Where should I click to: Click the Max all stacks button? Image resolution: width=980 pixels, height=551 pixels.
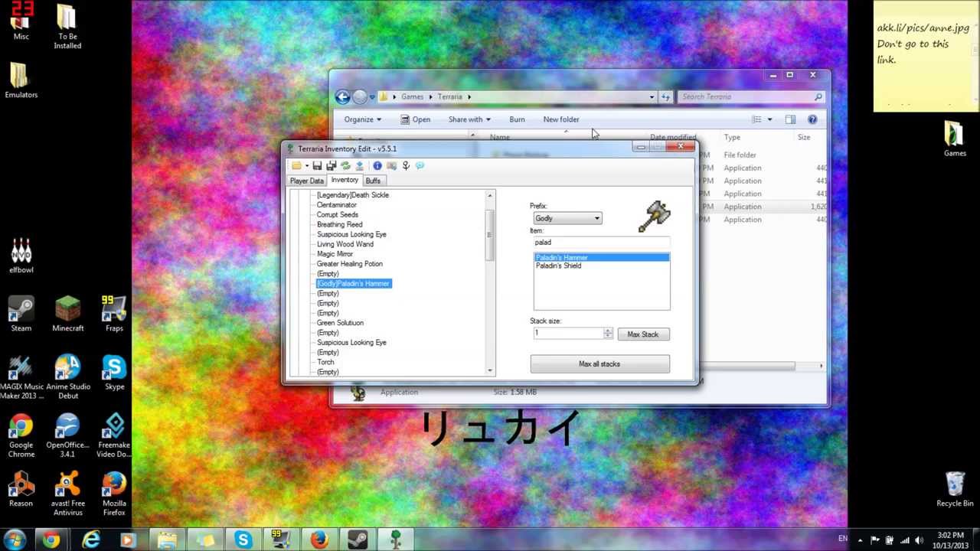[599, 364]
